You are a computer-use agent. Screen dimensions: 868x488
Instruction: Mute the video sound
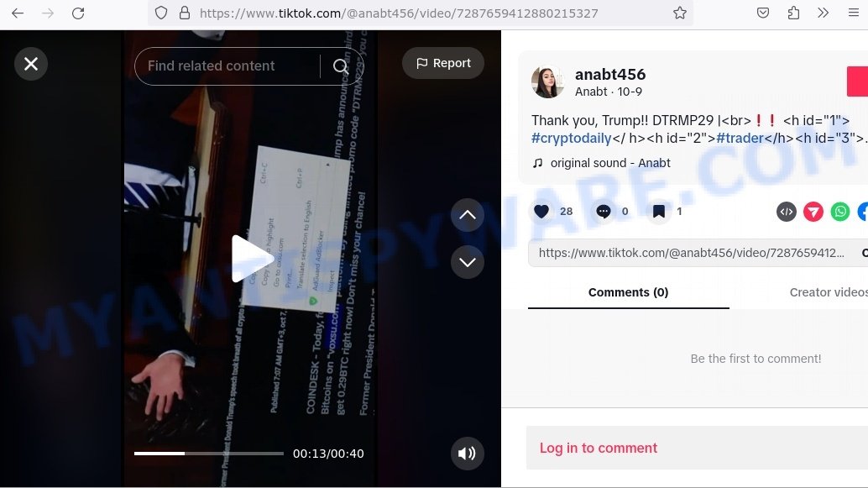tap(468, 454)
